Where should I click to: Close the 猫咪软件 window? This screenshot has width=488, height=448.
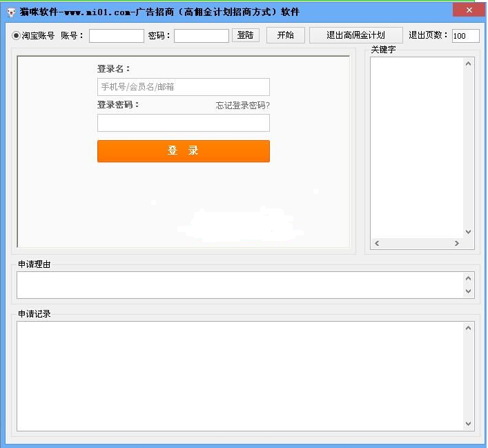[x=469, y=10]
